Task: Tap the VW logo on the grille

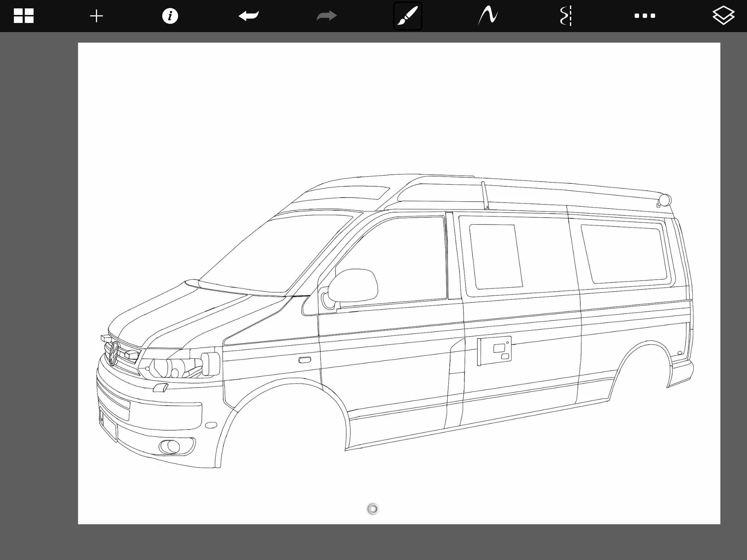Action: click(115, 353)
